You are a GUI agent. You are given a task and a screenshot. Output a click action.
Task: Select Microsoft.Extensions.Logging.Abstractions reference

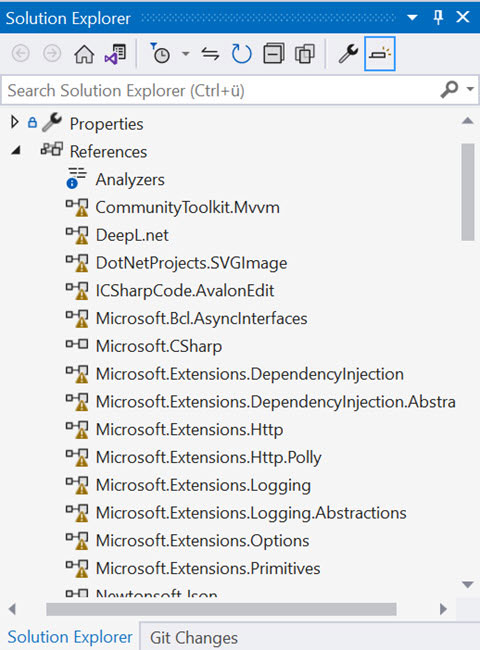[x=251, y=513]
